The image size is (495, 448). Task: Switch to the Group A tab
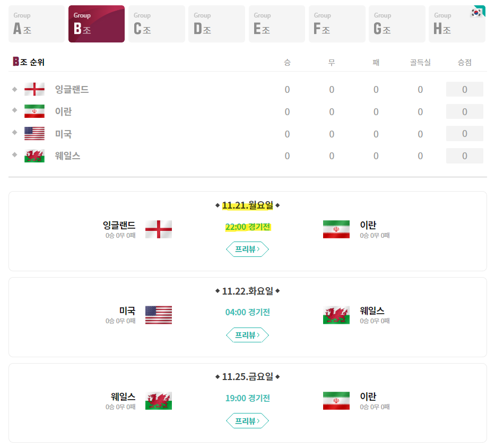click(36, 23)
